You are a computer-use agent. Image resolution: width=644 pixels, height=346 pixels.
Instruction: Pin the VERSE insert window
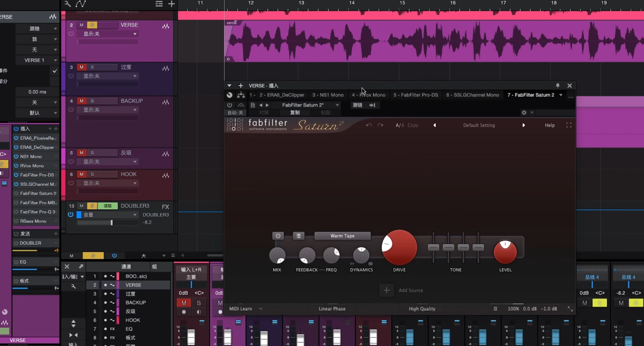558,85
